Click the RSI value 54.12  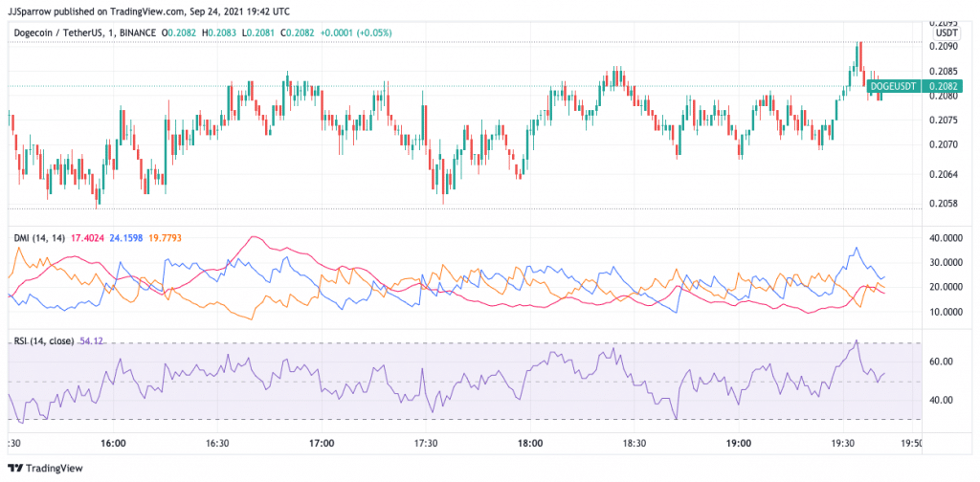(x=92, y=340)
